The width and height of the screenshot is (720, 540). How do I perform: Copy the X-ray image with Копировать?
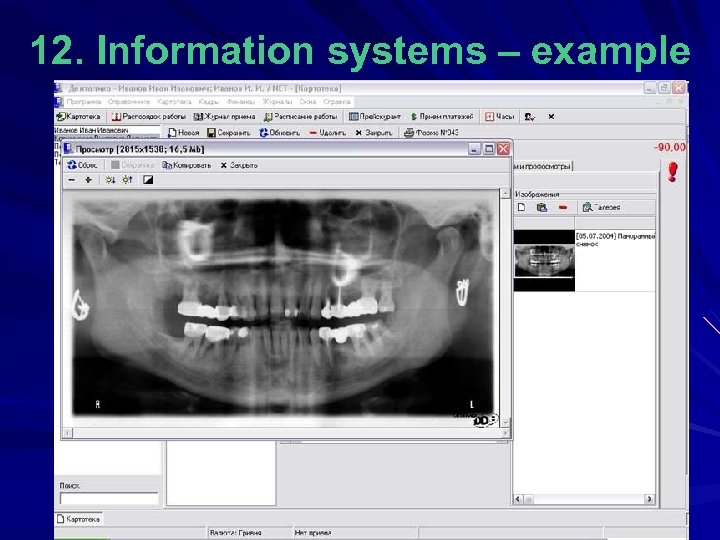[186, 165]
